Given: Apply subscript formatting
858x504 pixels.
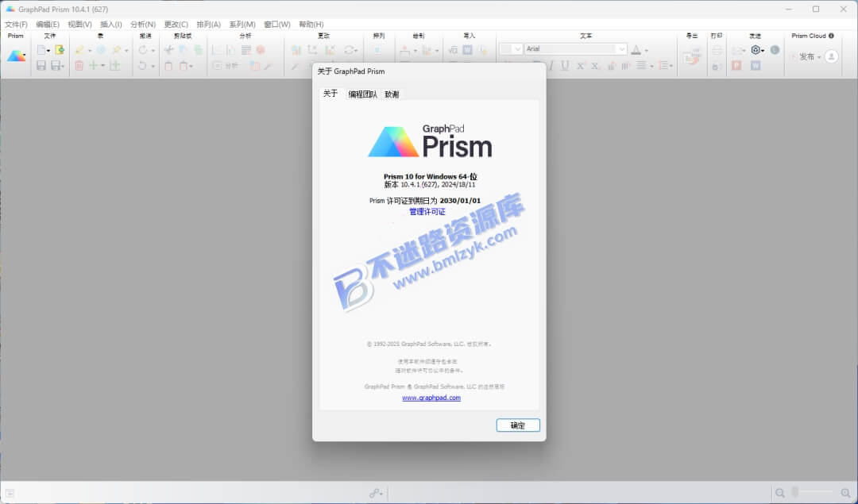Looking at the screenshot, I should click(x=595, y=66).
